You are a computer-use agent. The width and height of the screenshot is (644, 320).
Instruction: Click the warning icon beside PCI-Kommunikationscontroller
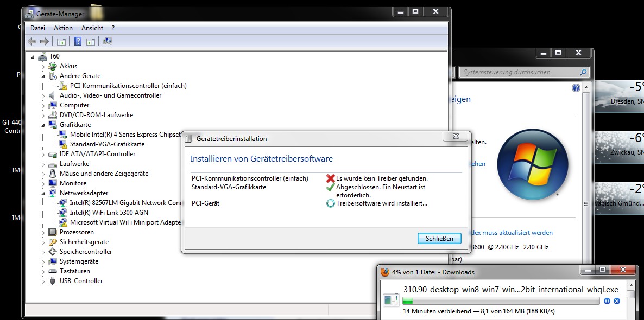coord(63,86)
